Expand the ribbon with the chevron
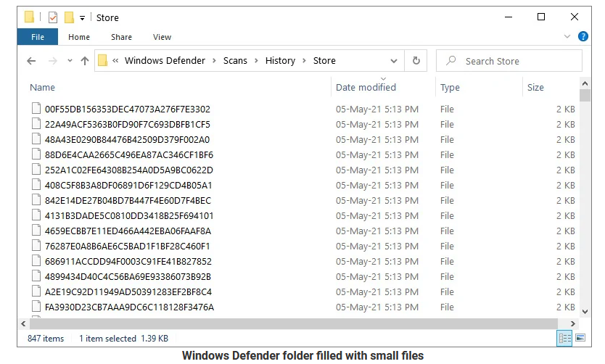 (x=567, y=37)
